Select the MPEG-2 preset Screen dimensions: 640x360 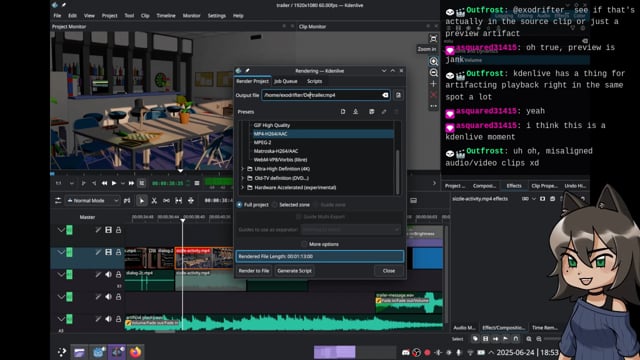262,142
